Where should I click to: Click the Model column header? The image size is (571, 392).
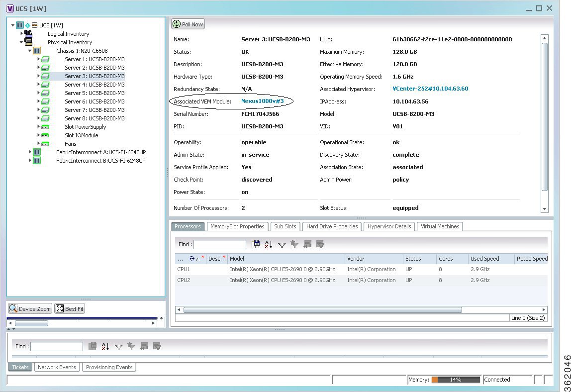point(286,259)
